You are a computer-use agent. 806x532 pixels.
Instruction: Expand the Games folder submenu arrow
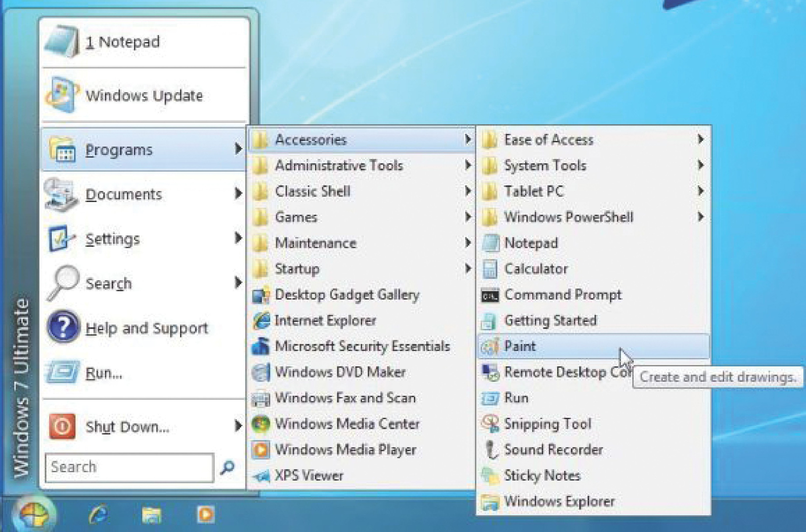[x=468, y=217]
